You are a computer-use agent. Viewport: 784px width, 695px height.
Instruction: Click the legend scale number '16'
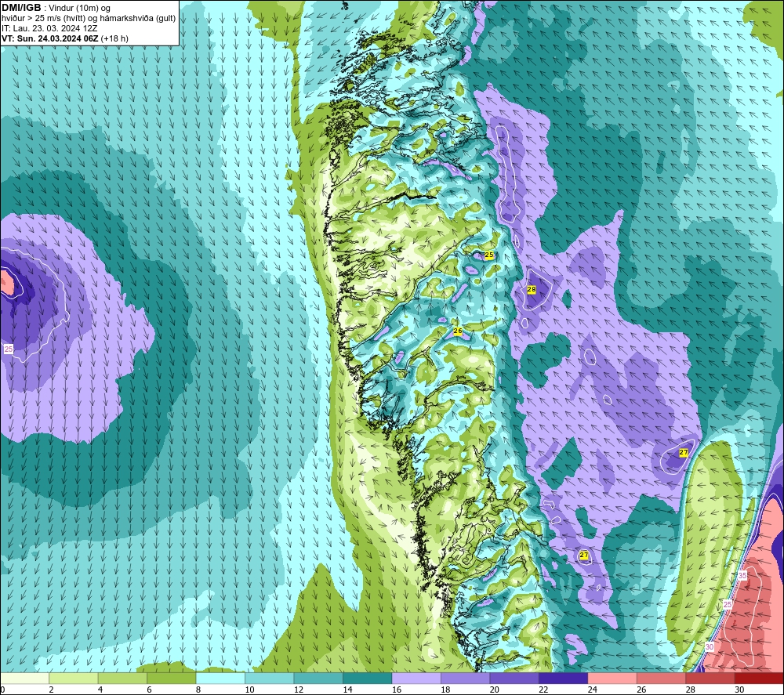(x=397, y=690)
